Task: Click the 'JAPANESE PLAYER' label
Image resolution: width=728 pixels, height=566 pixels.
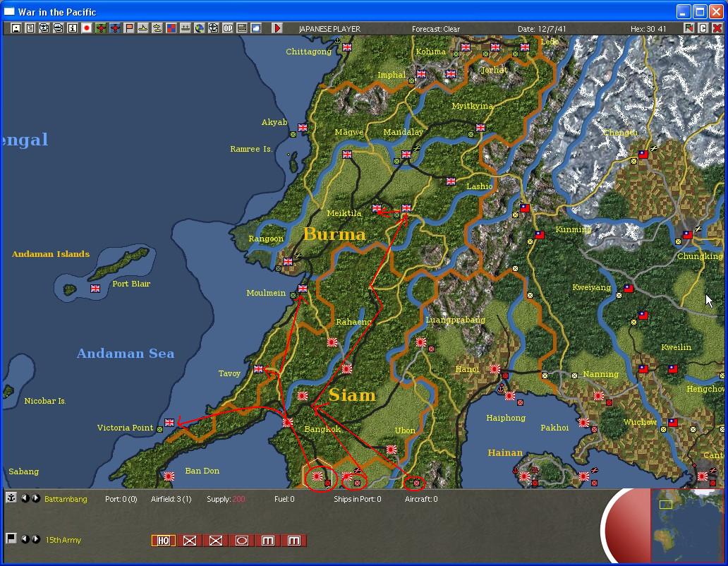Action: click(329, 29)
